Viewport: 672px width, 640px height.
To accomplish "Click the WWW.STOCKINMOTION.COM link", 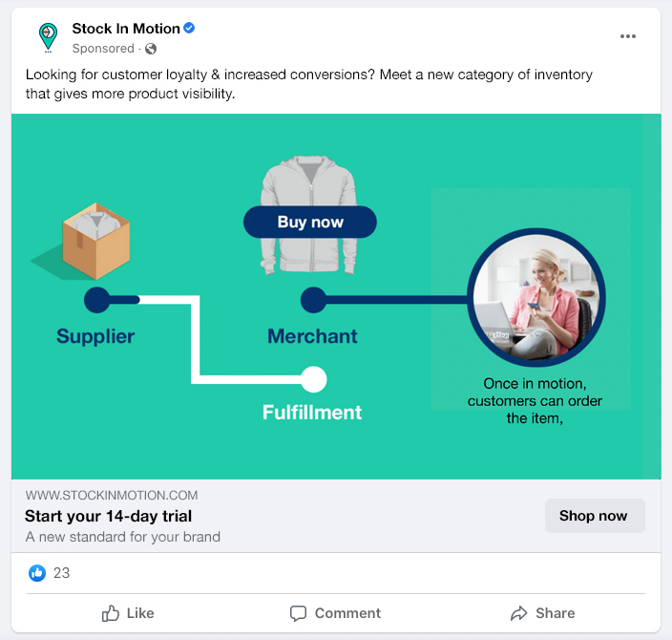I will 112,495.
